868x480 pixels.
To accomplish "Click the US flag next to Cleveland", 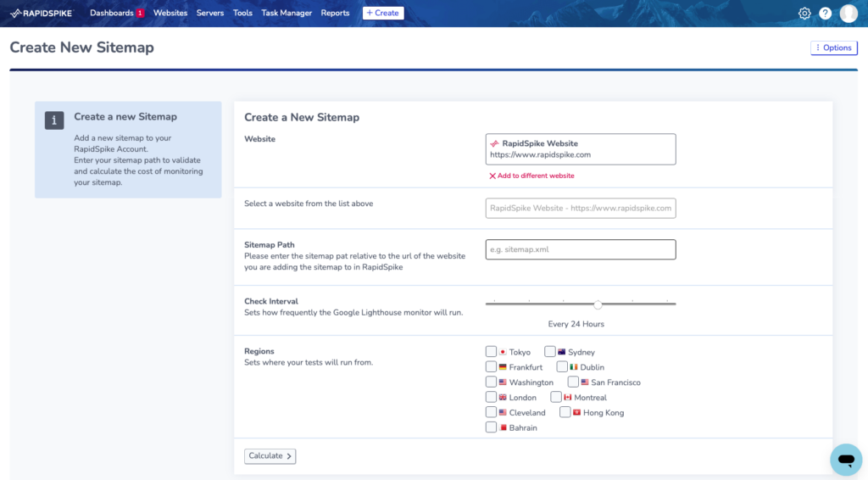I will tap(503, 412).
